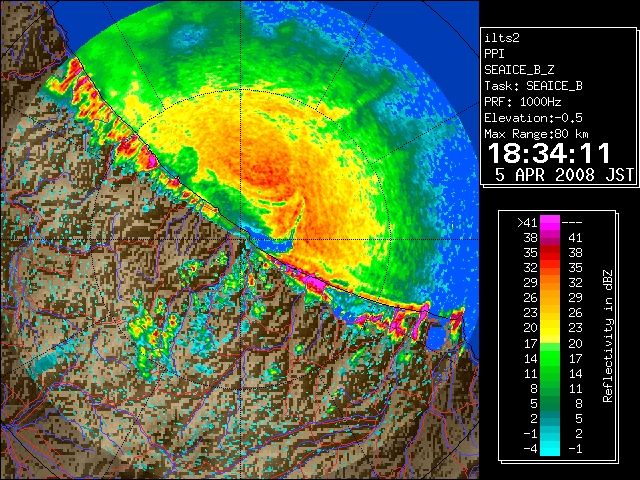The width and height of the screenshot is (640, 480).
Task: Click the Max Range:80 km line
Action: point(536,134)
